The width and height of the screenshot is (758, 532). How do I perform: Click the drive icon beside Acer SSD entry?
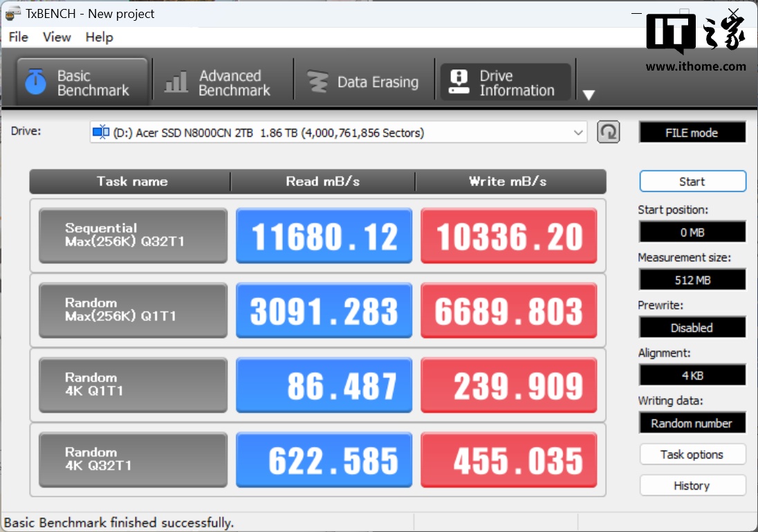coord(102,132)
